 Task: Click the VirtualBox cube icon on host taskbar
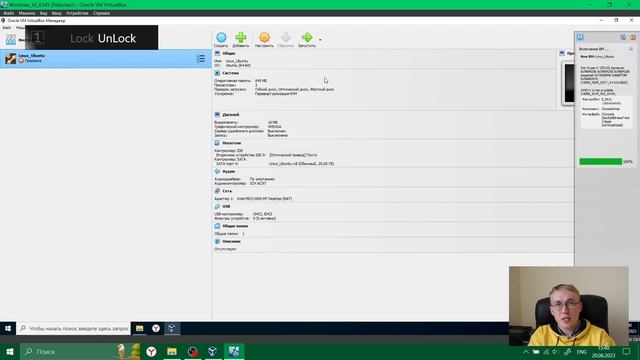pyautogui.click(x=213, y=351)
